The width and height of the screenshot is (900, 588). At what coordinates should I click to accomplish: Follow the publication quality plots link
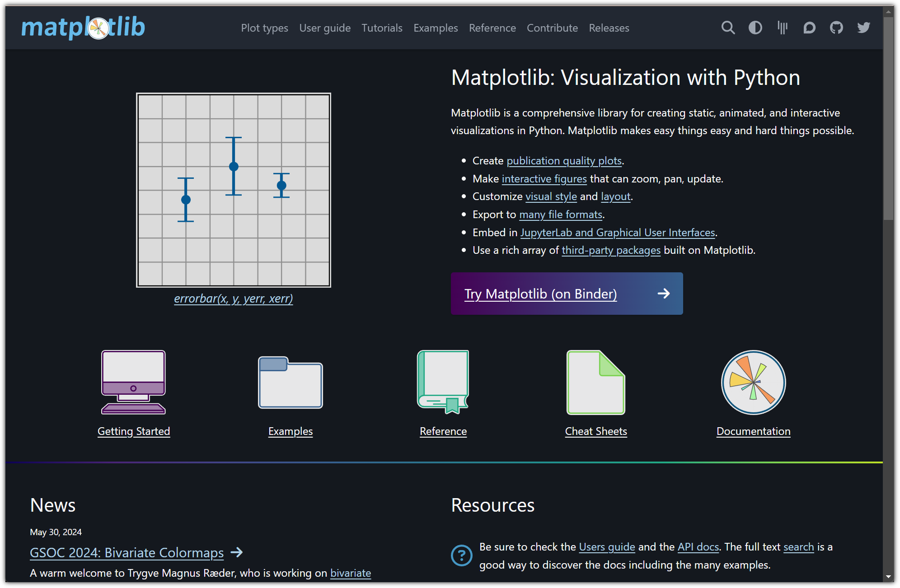[x=564, y=161]
